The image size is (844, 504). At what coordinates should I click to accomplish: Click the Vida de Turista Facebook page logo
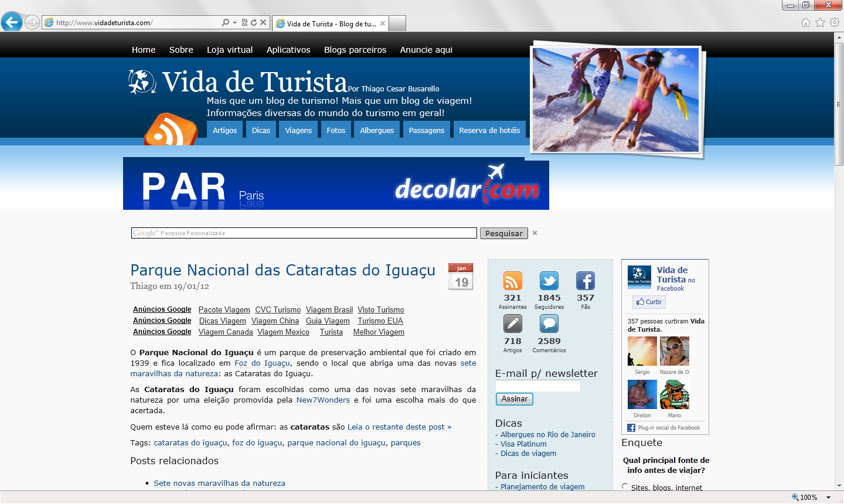tap(639, 277)
